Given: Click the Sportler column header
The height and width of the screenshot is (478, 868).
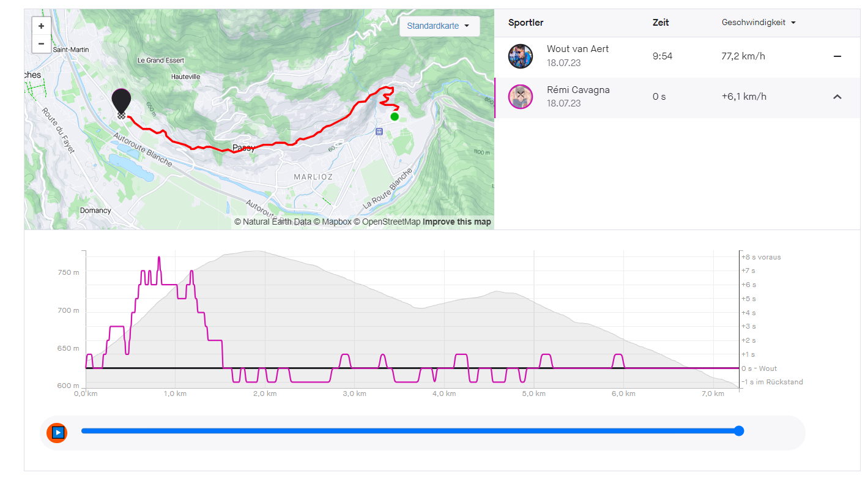Looking at the screenshot, I should (525, 23).
